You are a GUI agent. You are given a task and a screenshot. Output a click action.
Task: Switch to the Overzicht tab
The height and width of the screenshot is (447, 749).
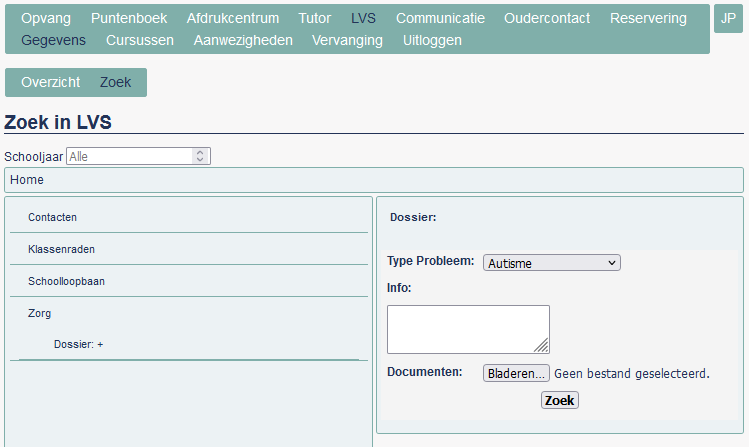pos(51,82)
